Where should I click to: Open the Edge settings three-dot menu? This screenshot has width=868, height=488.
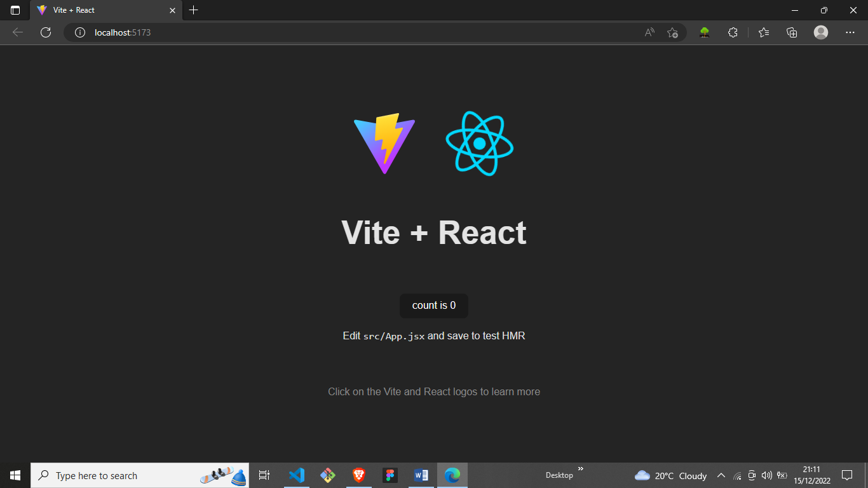pos(850,32)
